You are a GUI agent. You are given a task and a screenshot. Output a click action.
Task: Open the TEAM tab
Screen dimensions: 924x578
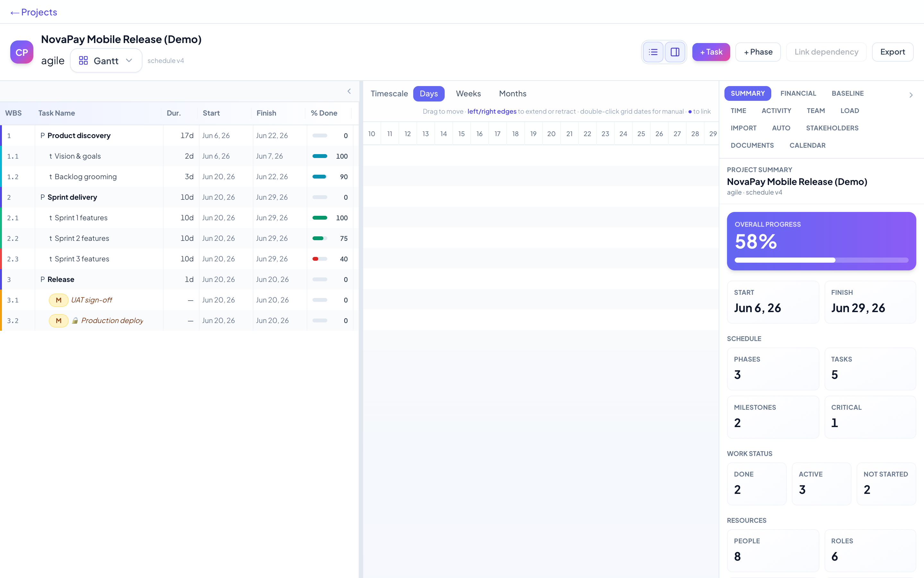(816, 110)
